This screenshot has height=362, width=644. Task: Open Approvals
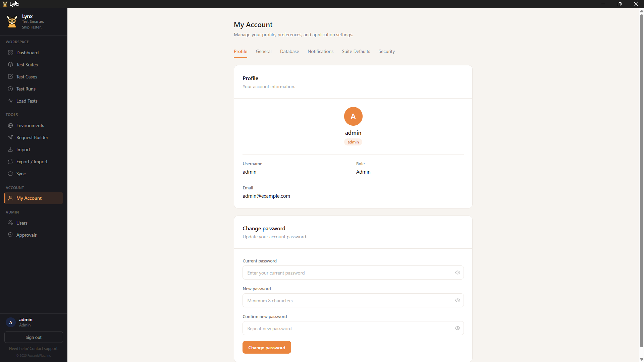[x=26, y=235]
